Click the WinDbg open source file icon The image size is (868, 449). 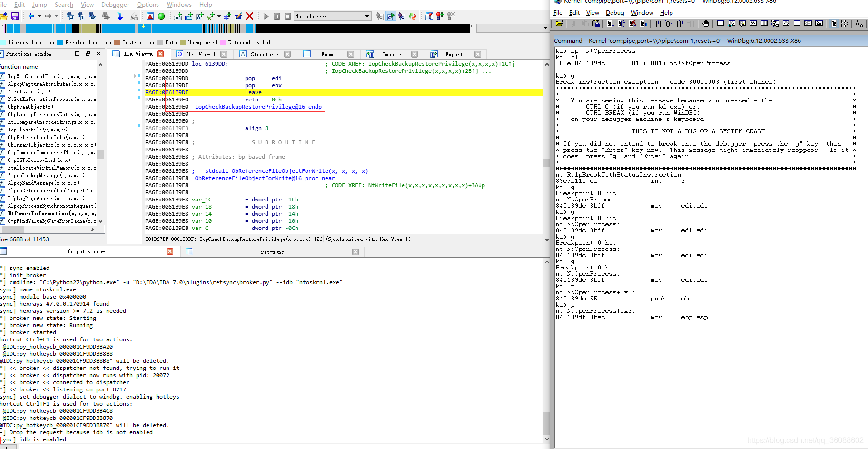559,23
